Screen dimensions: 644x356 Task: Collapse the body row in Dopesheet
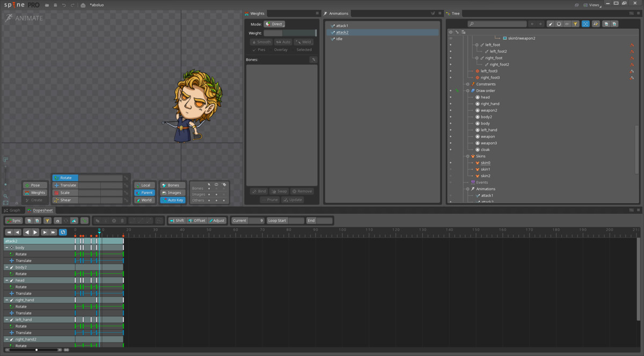point(6,248)
